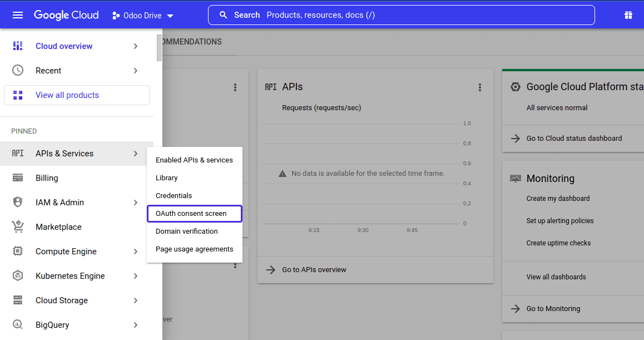644x340 pixels.
Task: Click the BigQuery magnifier icon
Action: pyautogui.click(x=17, y=324)
